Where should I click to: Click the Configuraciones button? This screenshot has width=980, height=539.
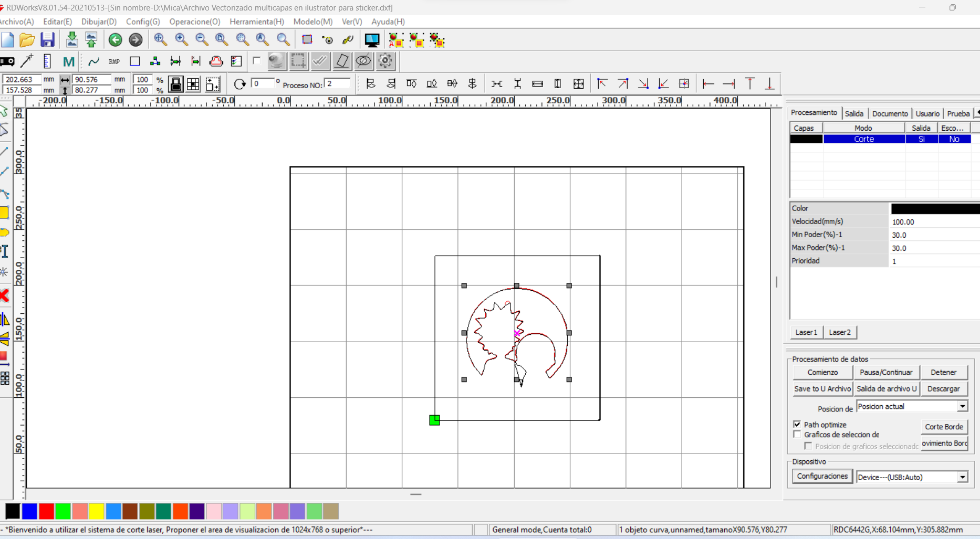[x=822, y=476]
